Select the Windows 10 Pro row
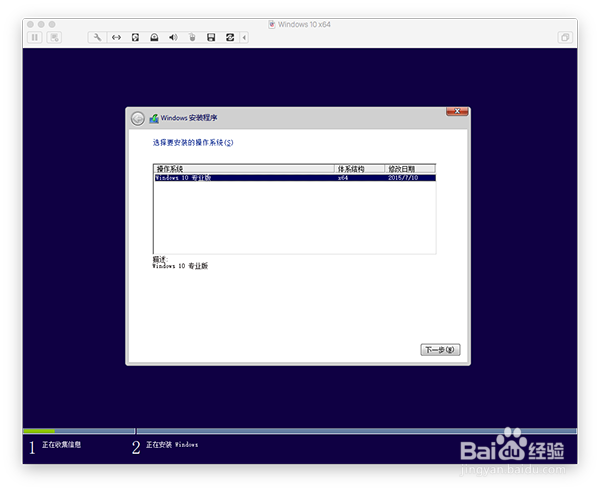 pyautogui.click(x=295, y=178)
